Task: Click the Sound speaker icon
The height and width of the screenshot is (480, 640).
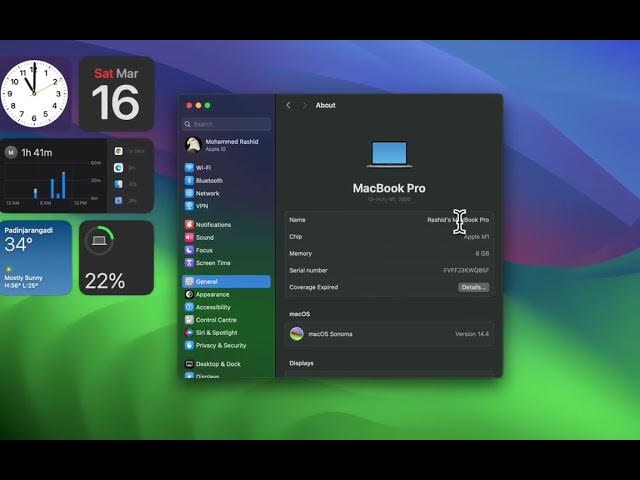Action: 189,237
